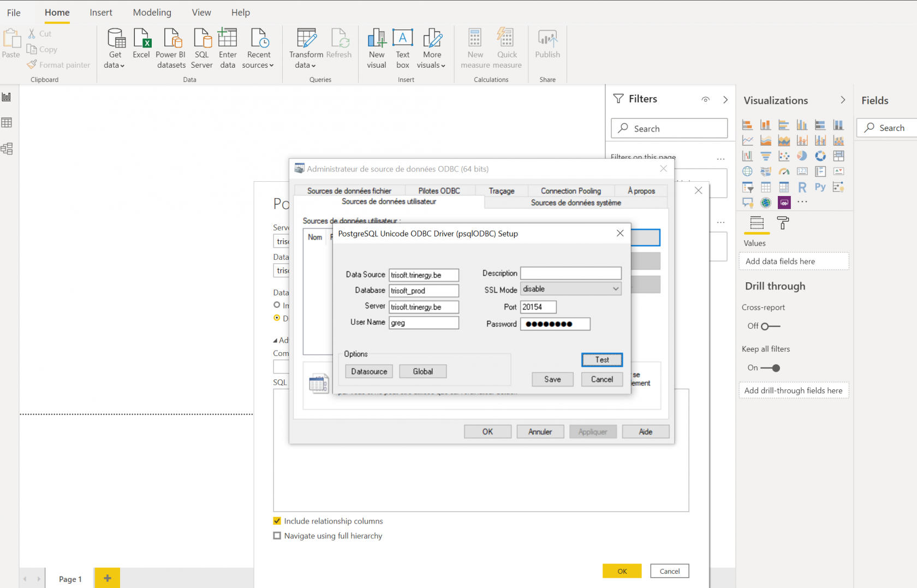Click the Test button in PostgreSQL setup
The height and width of the screenshot is (588, 917).
pos(602,360)
